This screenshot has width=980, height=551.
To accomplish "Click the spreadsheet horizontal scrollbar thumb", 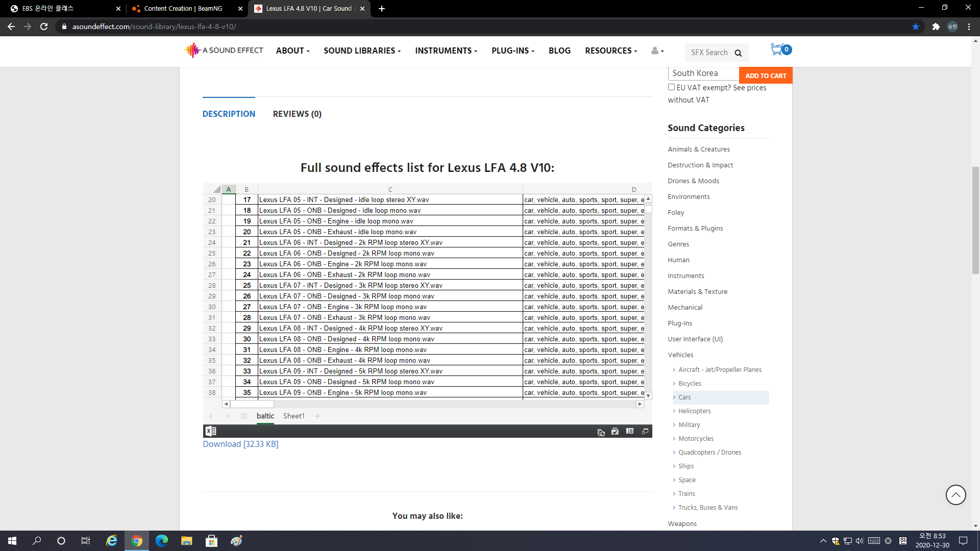I will click(x=252, y=404).
